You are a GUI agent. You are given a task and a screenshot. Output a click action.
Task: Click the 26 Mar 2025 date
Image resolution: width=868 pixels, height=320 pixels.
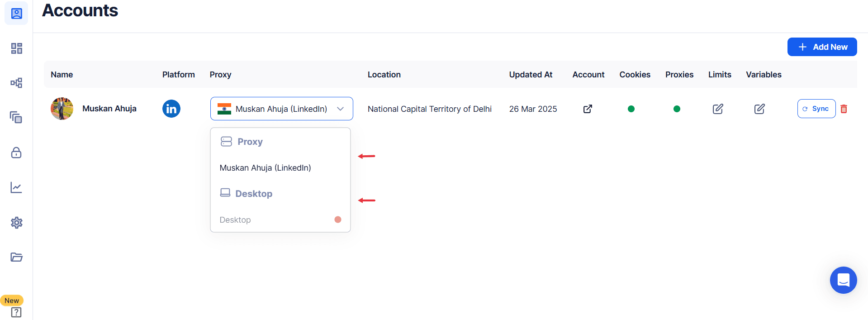[x=533, y=109]
